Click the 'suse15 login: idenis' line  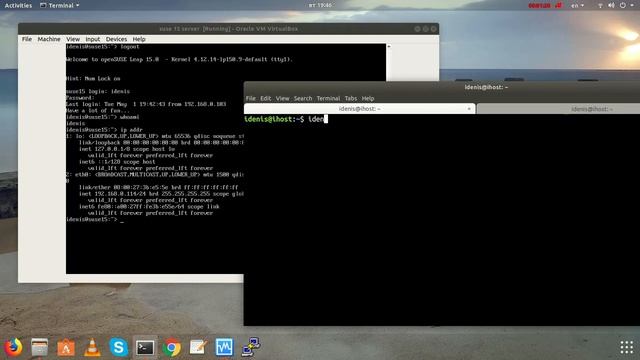(98, 91)
